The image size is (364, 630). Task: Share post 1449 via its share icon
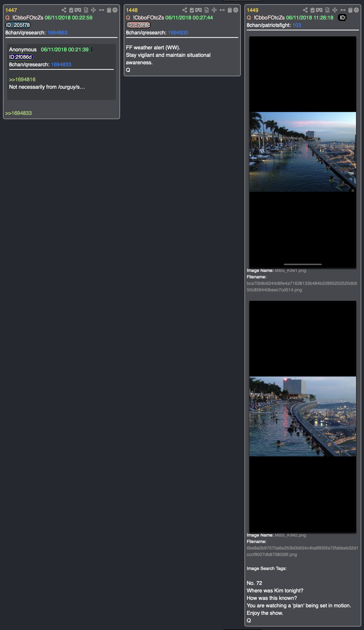point(305,10)
